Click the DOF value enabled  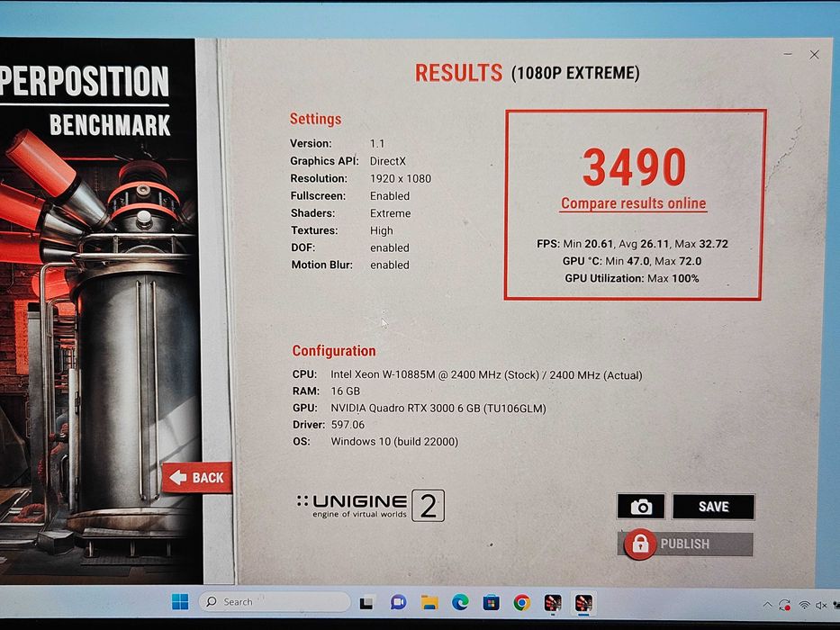(x=390, y=248)
